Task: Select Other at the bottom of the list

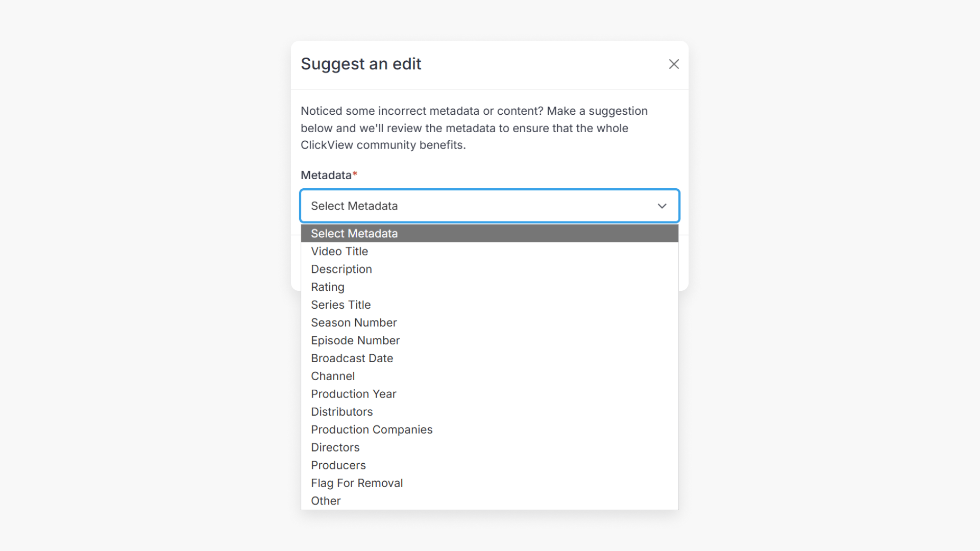Action: (x=325, y=501)
